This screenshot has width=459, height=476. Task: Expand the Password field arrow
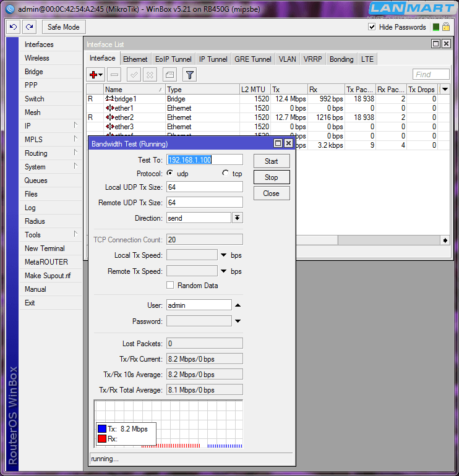(238, 321)
